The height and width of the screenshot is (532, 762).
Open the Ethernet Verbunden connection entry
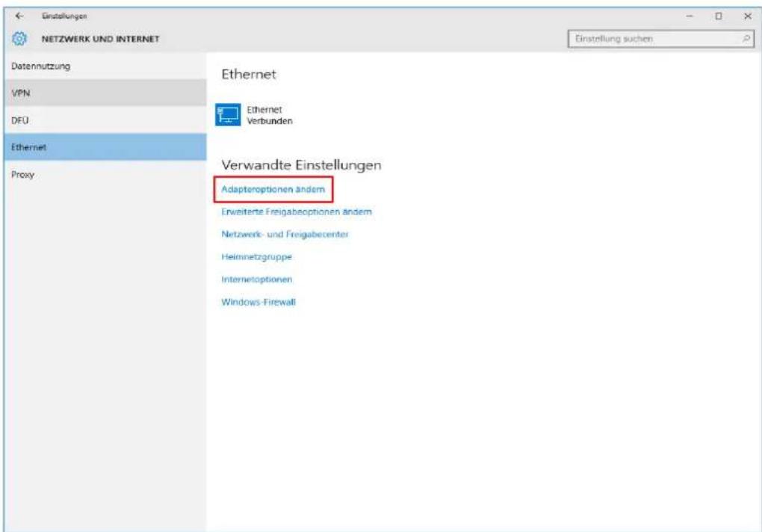pyautogui.click(x=254, y=115)
